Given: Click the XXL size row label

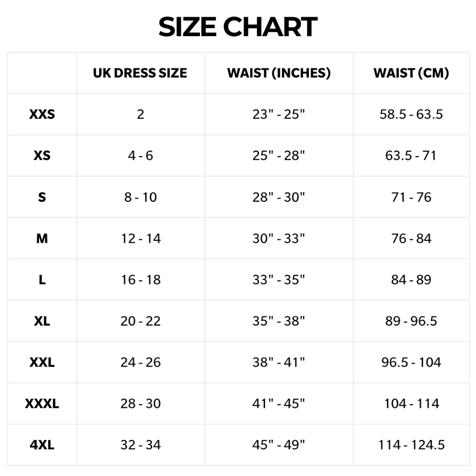Looking at the screenshot, I should tap(42, 363).
